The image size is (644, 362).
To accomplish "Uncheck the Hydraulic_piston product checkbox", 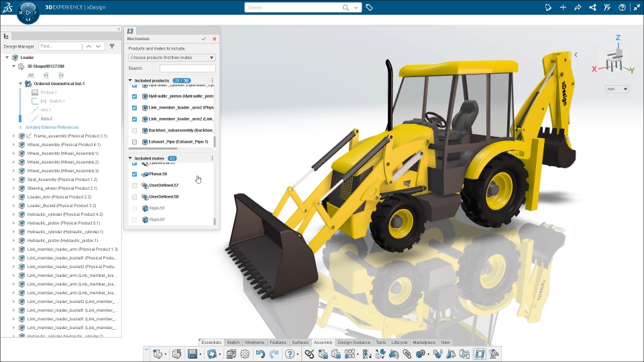I will coord(134,96).
